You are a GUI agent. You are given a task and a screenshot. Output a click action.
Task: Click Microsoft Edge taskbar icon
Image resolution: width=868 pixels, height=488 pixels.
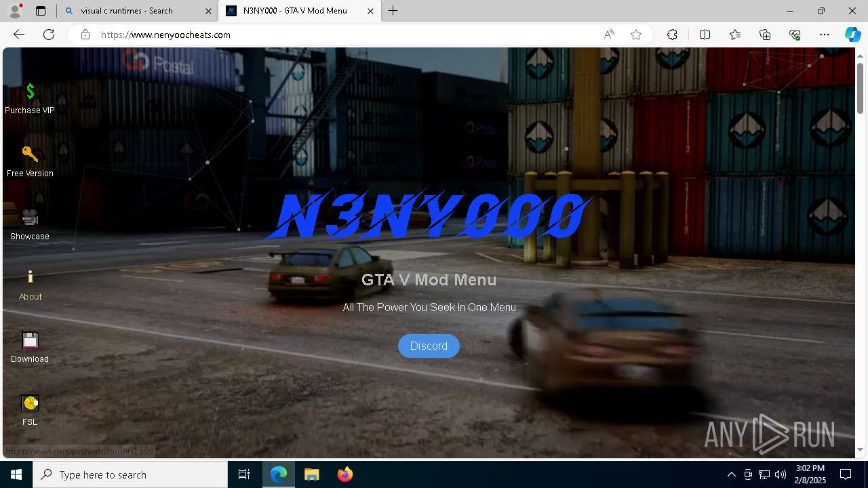(279, 474)
